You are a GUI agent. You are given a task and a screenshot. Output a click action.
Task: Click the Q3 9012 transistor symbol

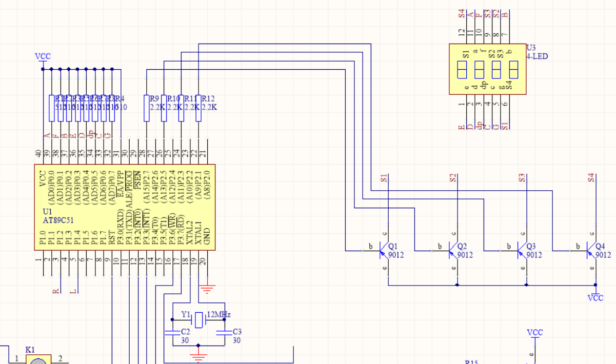[x=522, y=251]
